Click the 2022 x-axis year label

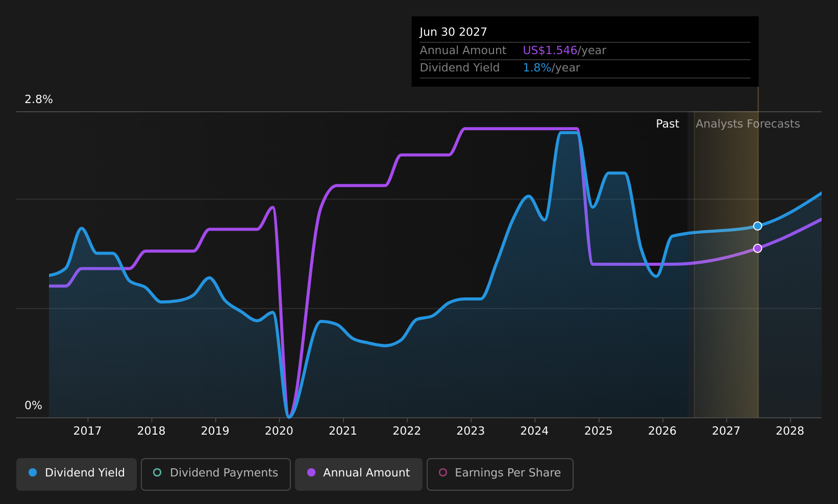click(407, 431)
